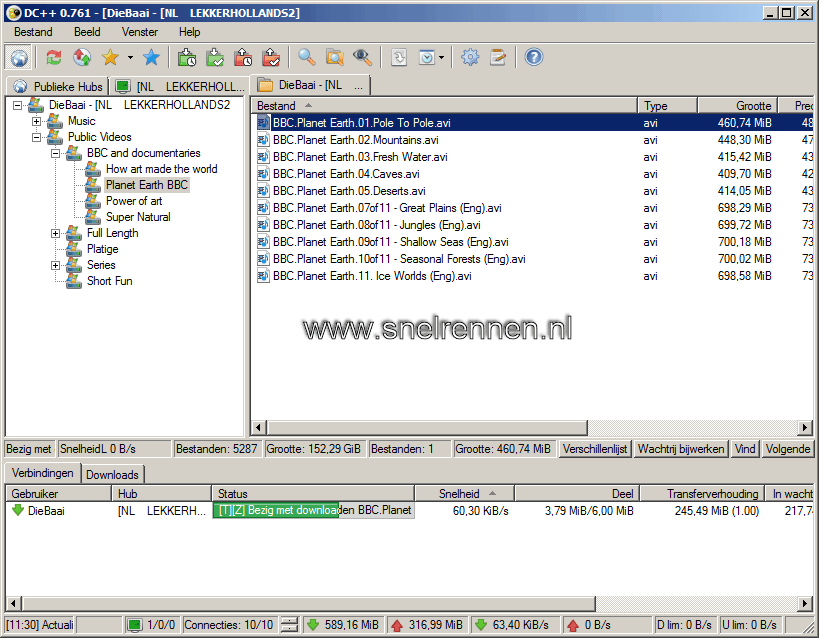Open the Beeld menu

click(x=87, y=32)
